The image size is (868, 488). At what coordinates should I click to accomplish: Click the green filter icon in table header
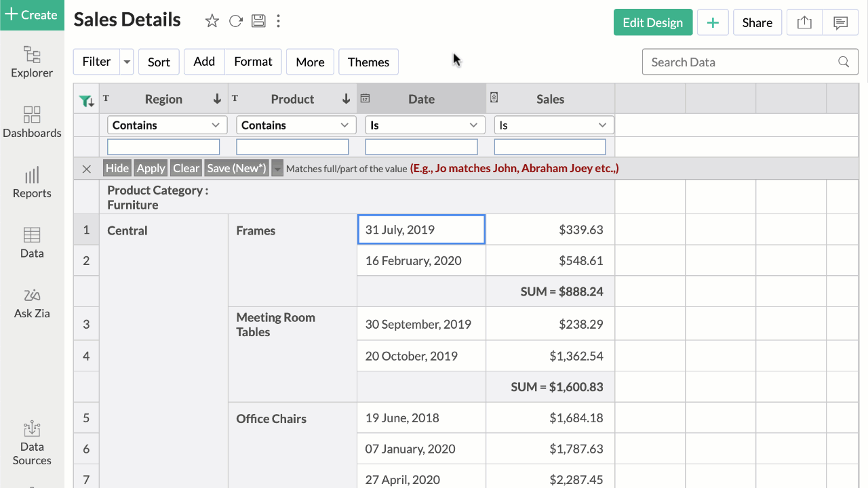(86, 99)
